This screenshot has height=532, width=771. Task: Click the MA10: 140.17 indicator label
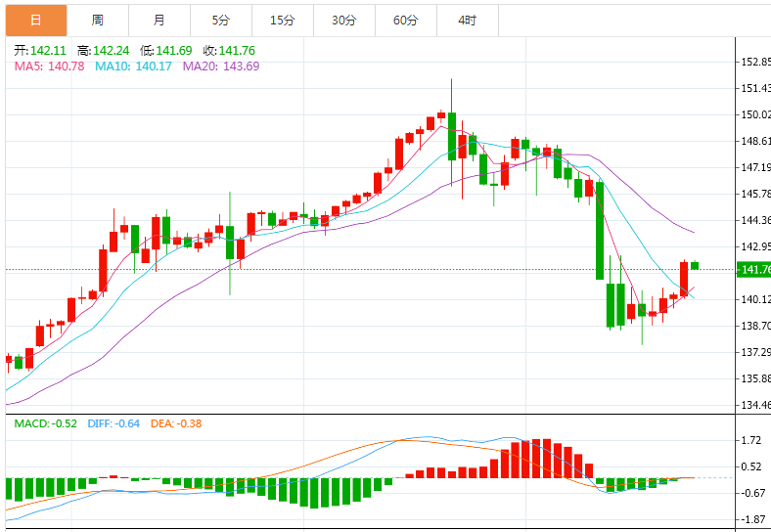pyautogui.click(x=133, y=66)
